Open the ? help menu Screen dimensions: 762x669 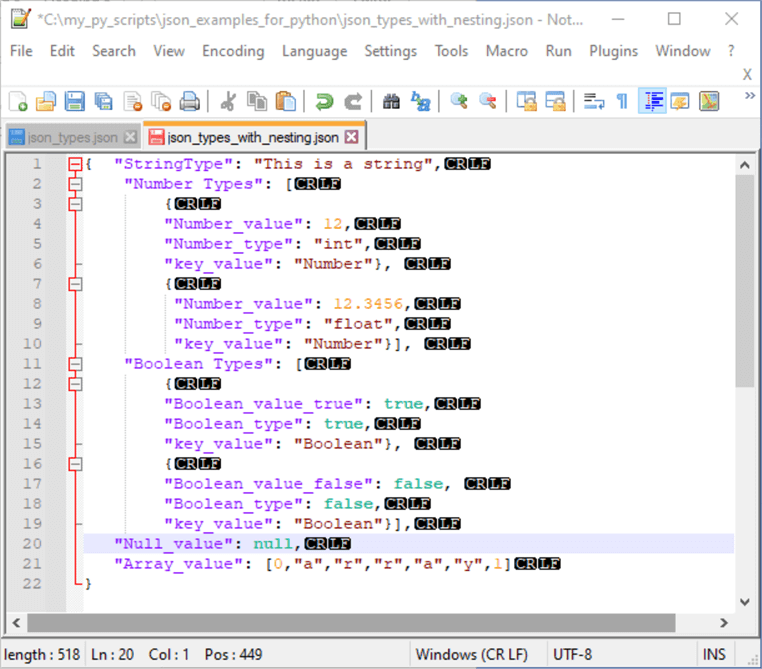point(731,51)
